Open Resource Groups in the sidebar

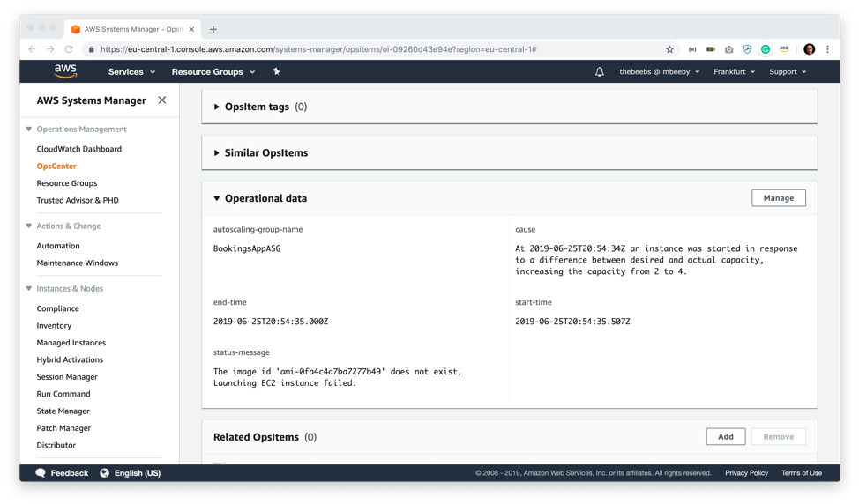67,182
